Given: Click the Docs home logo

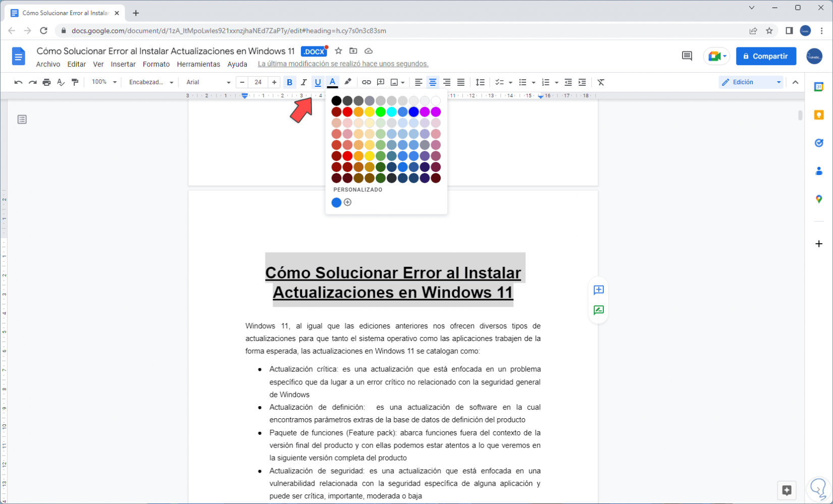Looking at the screenshot, I should (x=18, y=56).
